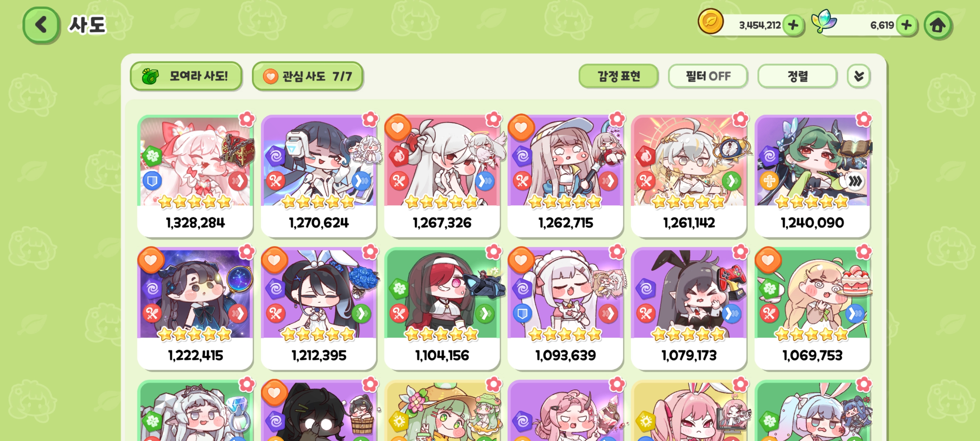Add crystal leaves with the plus icon
Screen dimensions: 980x441
pyautogui.click(x=906, y=26)
